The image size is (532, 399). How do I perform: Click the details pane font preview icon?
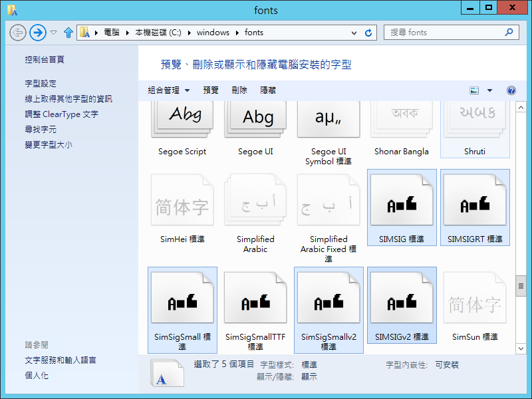click(168, 373)
